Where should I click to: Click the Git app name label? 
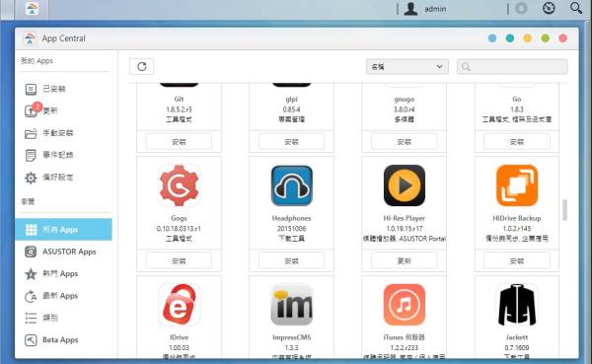[x=179, y=99]
